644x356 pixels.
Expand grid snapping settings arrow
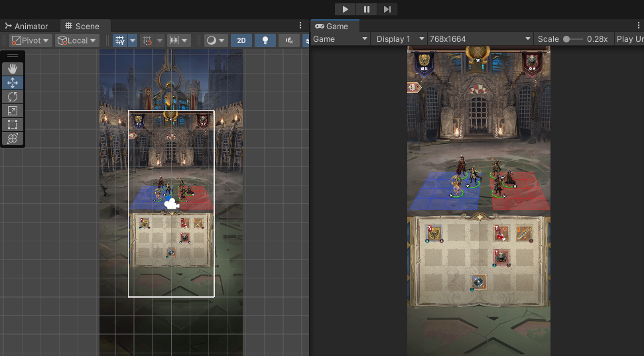(160, 40)
